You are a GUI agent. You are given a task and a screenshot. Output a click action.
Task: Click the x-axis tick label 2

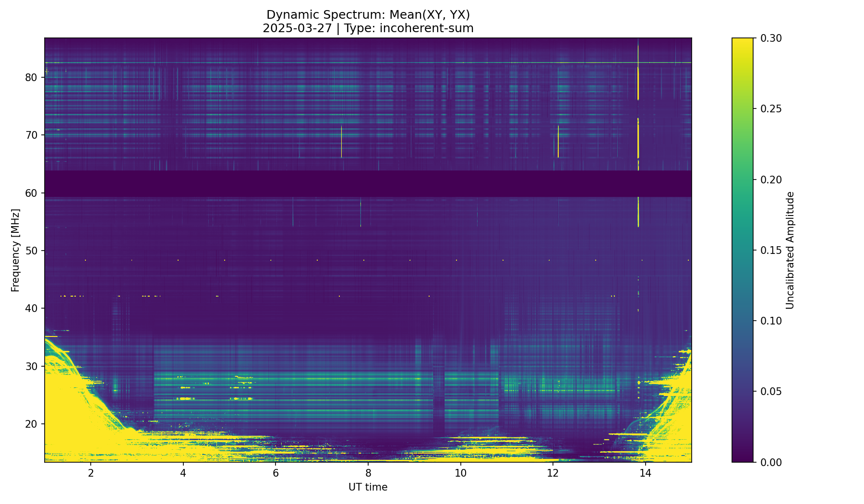click(91, 473)
